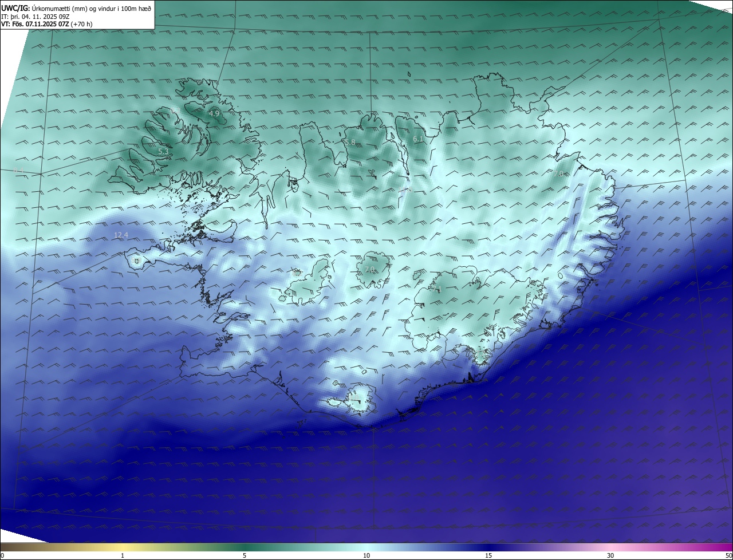The image size is (733, 560).
Task: Click the 'UWC/IG: Úrkomumætti (mm)' title line
Action: 76,8
